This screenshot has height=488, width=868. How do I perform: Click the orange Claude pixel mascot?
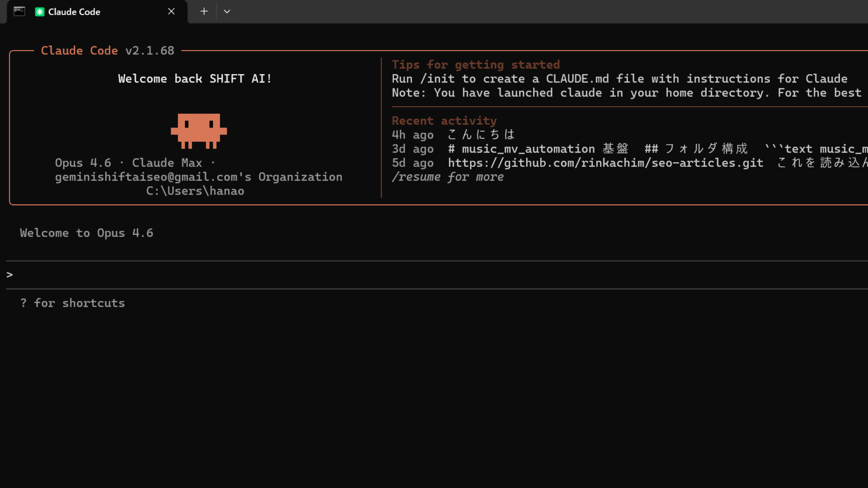[x=198, y=131]
